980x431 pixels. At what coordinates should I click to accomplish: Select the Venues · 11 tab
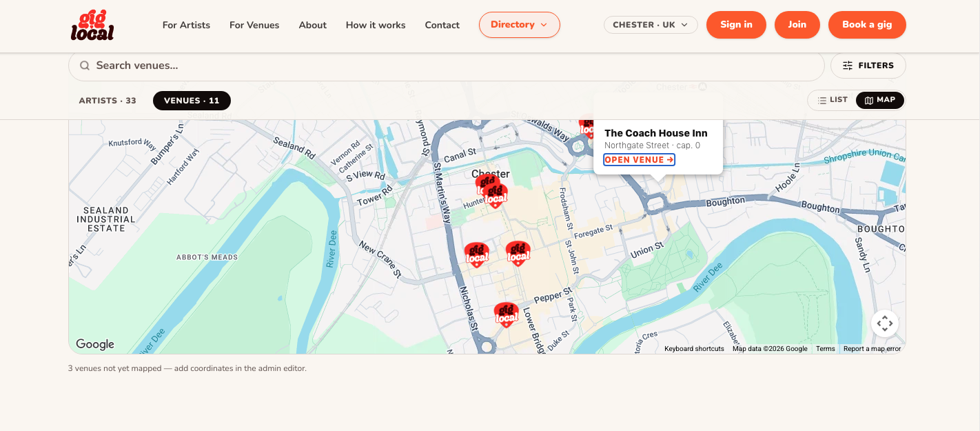[192, 101]
